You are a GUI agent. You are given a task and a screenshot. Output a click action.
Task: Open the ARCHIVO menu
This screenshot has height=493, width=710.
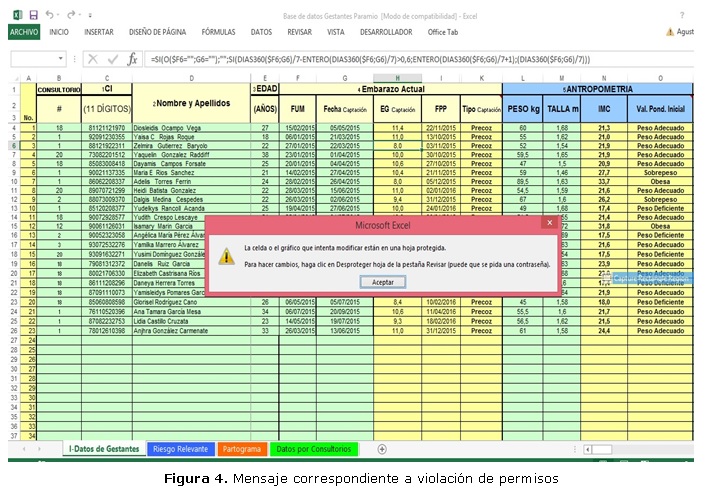(x=23, y=32)
